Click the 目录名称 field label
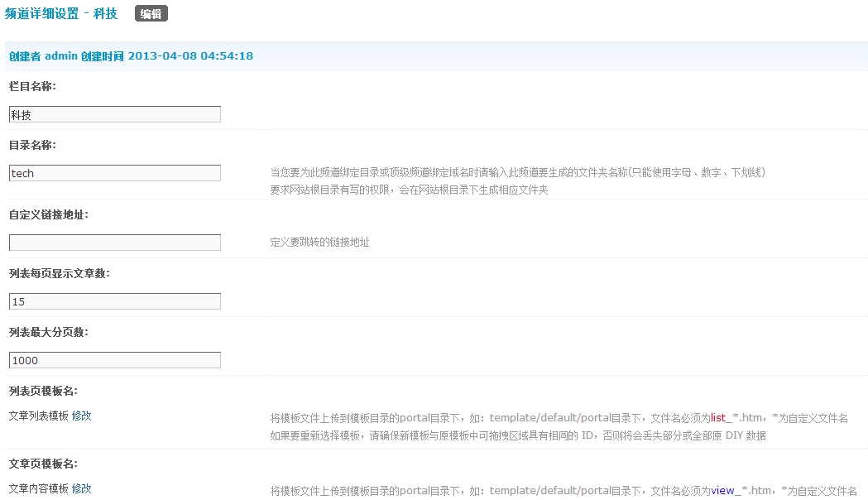This screenshot has width=868, height=500. 32,145
